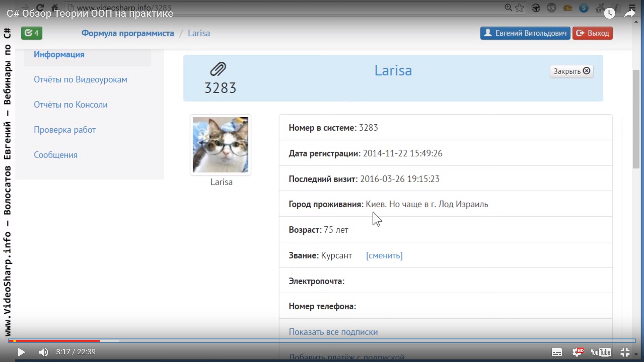The width and height of the screenshot is (644, 362).
Task: Click the zoom magnifier icon in address bar
Action: click(508, 7)
